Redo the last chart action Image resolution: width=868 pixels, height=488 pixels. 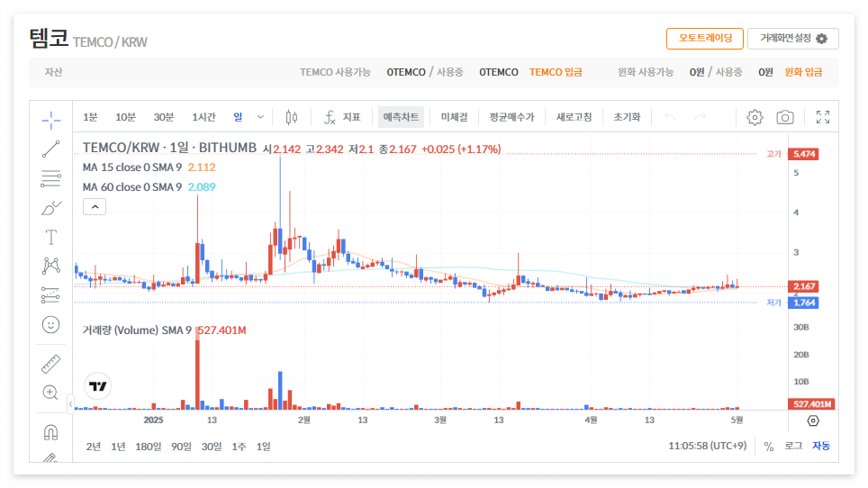click(701, 117)
